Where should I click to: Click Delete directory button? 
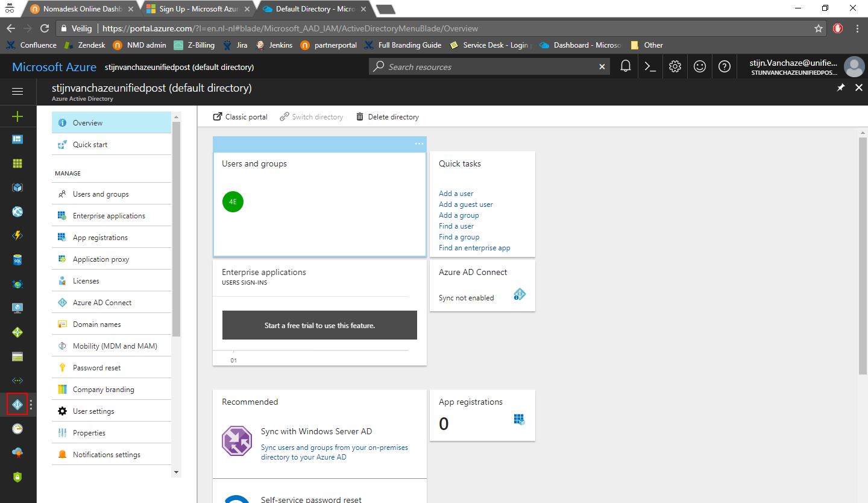click(388, 116)
